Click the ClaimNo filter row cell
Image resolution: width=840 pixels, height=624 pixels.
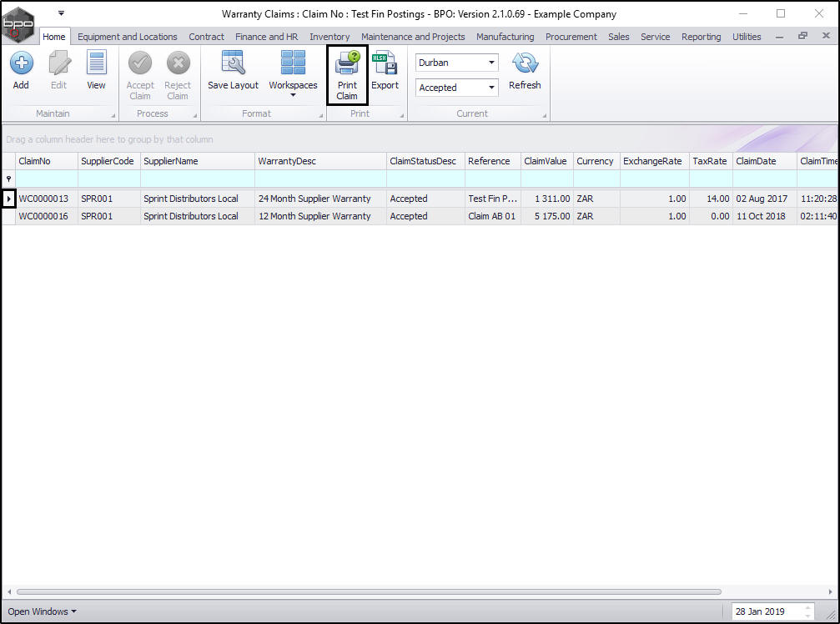click(x=47, y=179)
